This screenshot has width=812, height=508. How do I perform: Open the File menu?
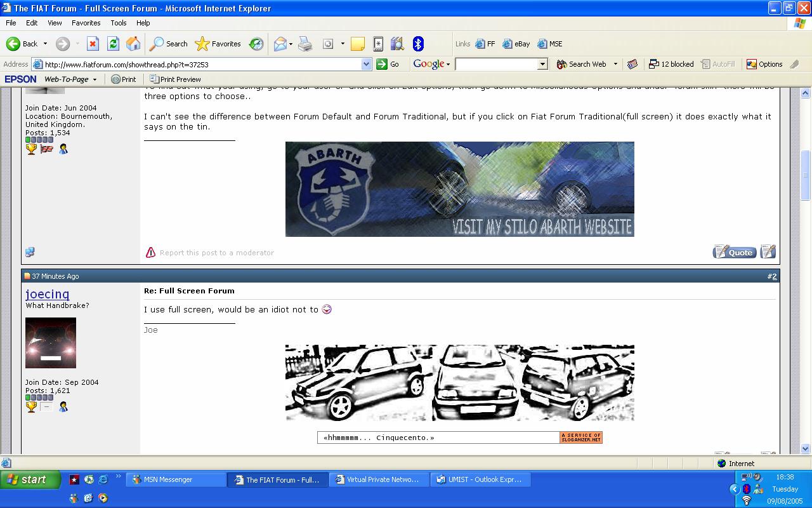(x=11, y=23)
